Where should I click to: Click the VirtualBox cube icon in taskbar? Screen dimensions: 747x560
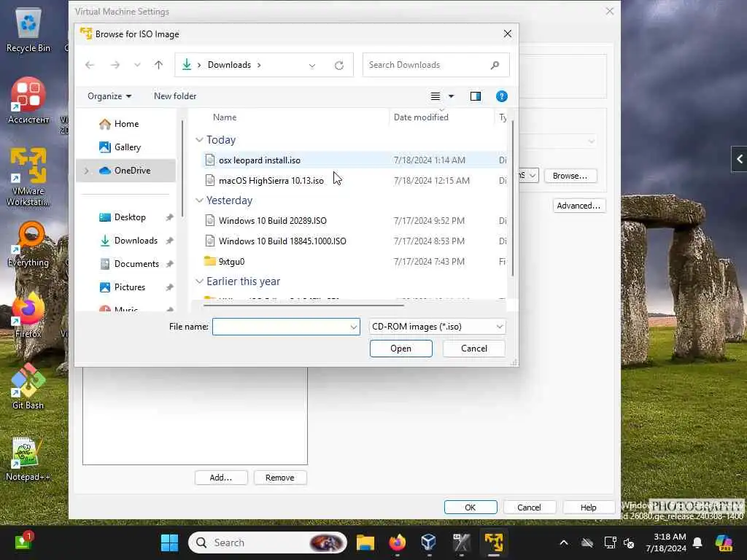point(428,542)
